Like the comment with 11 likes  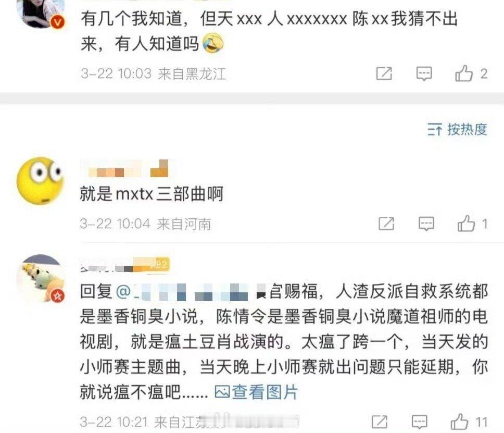click(469, 422)
